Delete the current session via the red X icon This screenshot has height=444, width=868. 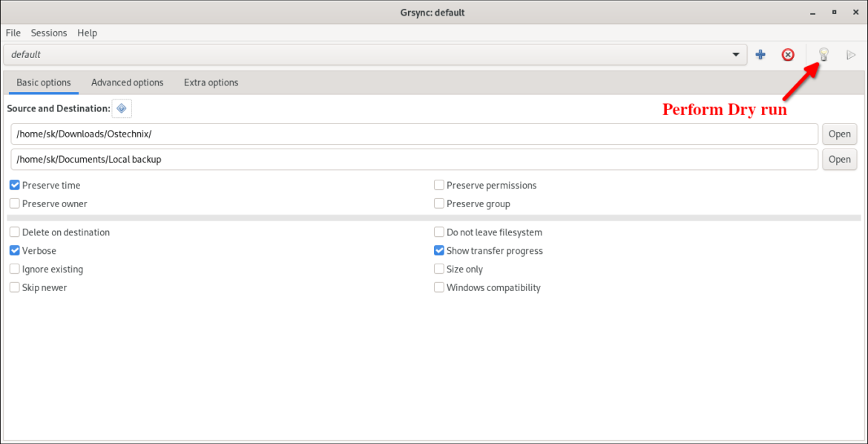point(788,54)
